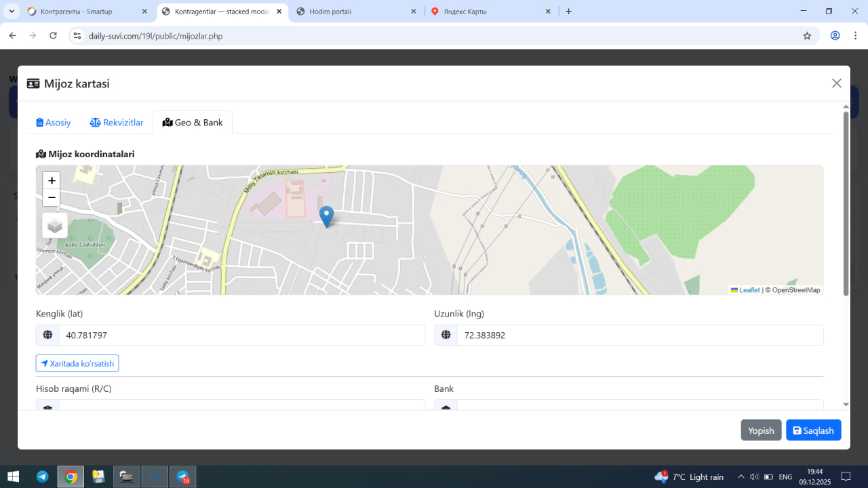Open Telegram from the taskbar
The image size is (868, 488).
point(42,476)
